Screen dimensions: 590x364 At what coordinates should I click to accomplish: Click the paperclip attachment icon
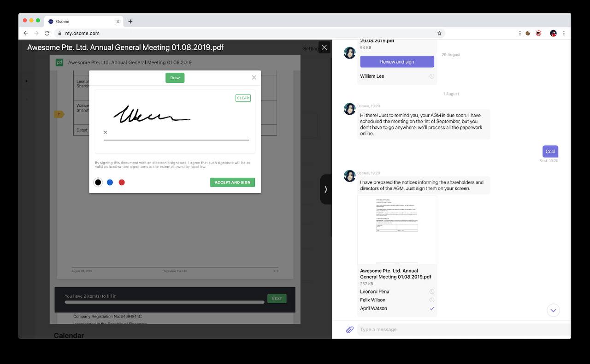click(350, 329)
